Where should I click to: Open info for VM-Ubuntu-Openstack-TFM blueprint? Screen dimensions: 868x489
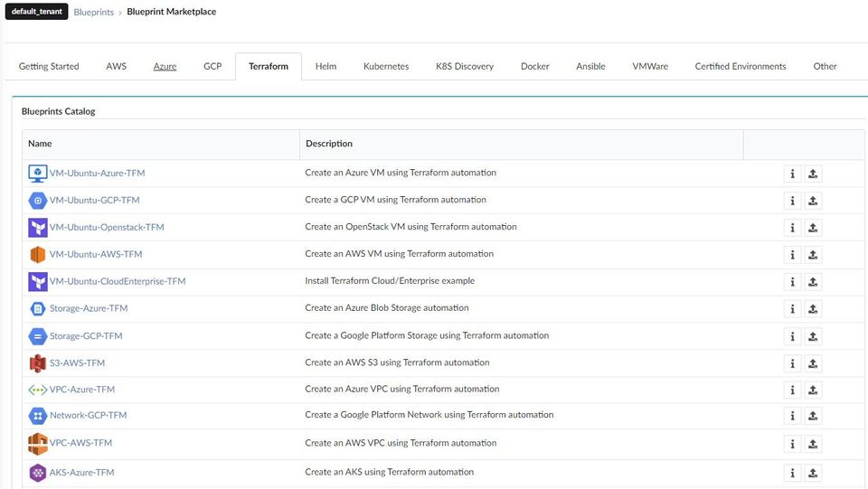click(x=792, y=228)
